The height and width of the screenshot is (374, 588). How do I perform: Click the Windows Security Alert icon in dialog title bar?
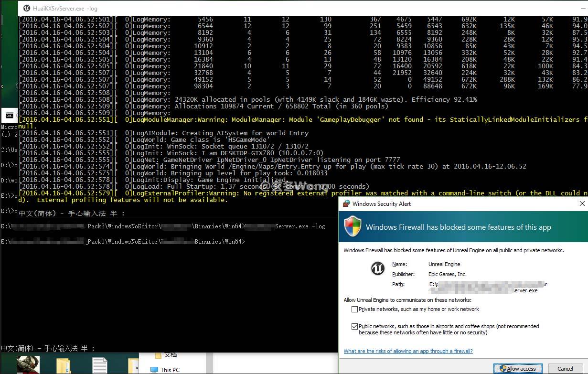345,203
